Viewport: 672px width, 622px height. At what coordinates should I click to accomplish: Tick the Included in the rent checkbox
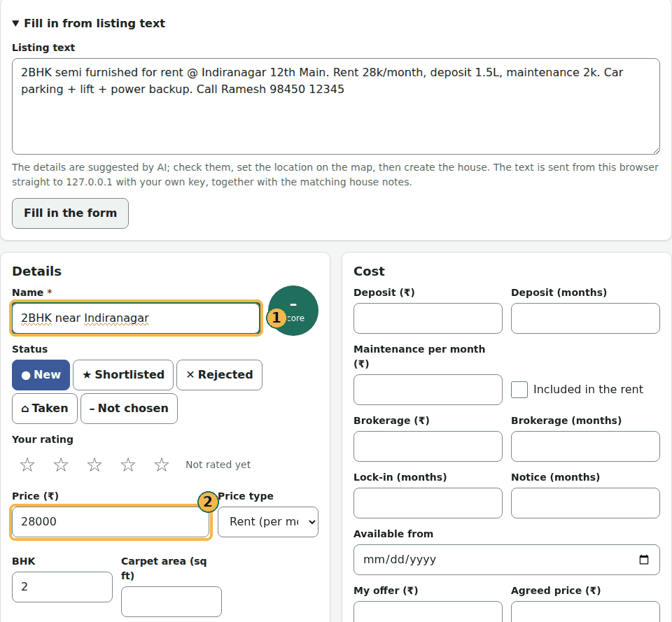(x=519, y=390)
